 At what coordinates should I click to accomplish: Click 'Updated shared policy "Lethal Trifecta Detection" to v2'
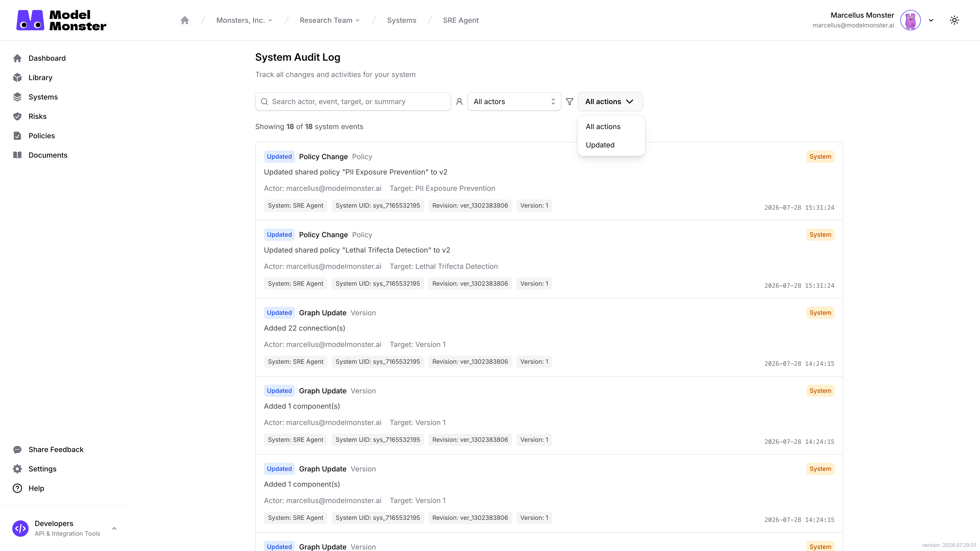(x=357, y=250)
